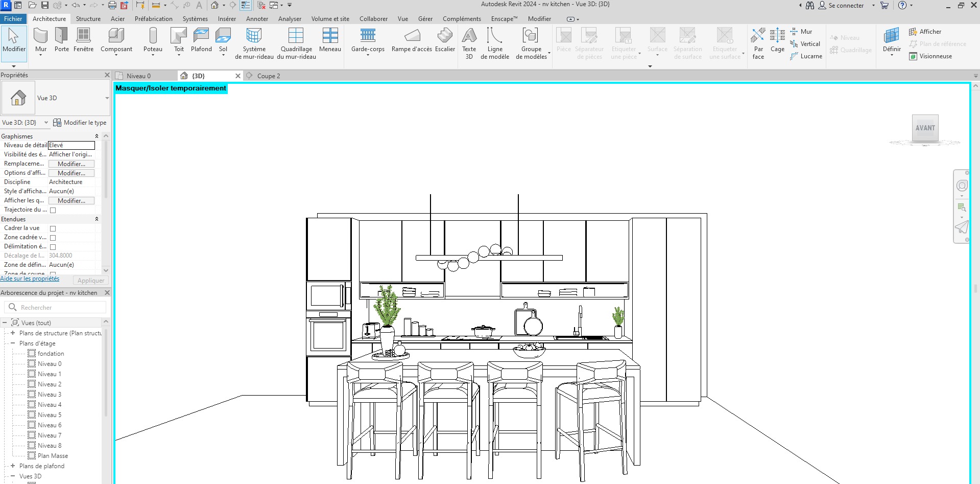Select the Plafond ceiling tool
Viewport: 980px width, 484px height.
point(201,40)
